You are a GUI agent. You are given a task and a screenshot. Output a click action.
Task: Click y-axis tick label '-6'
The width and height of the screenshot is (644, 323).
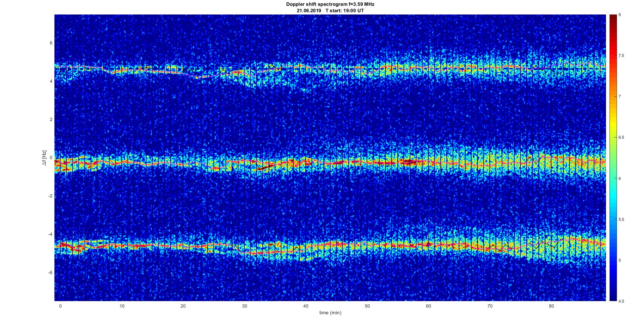click(x=50, y=272)
